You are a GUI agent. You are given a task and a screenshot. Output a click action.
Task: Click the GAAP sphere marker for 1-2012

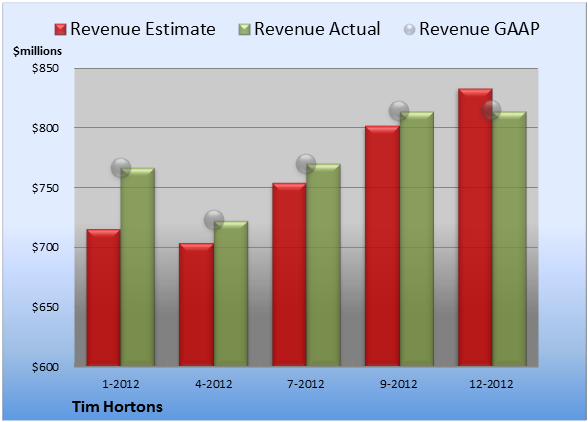point(121,168)
